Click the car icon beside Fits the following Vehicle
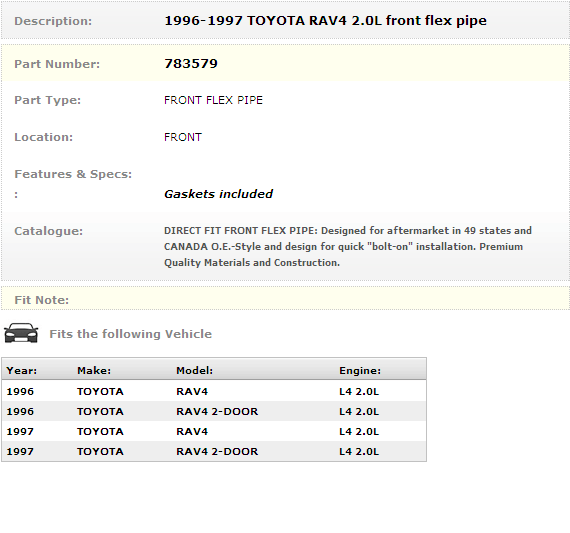Image resolution: width=570 pixels, height=533 pixels. point(21,333)
